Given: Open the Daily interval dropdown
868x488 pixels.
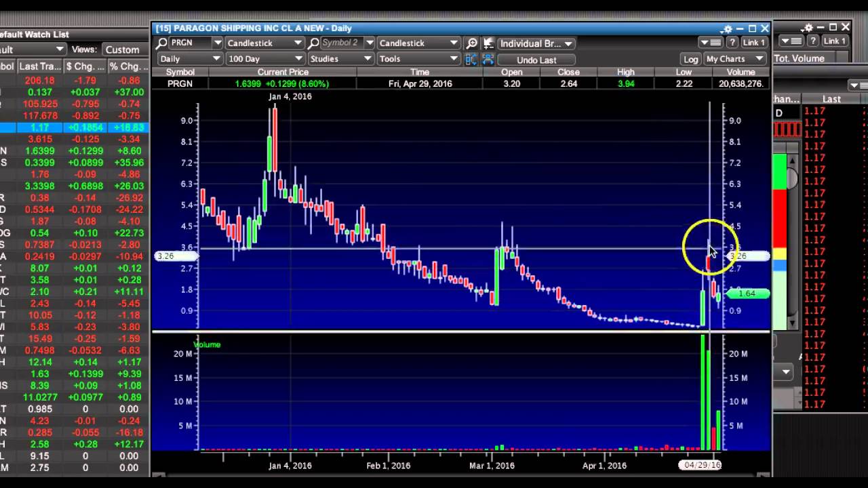Looking at the screenshot, I should tap(189, 59).
